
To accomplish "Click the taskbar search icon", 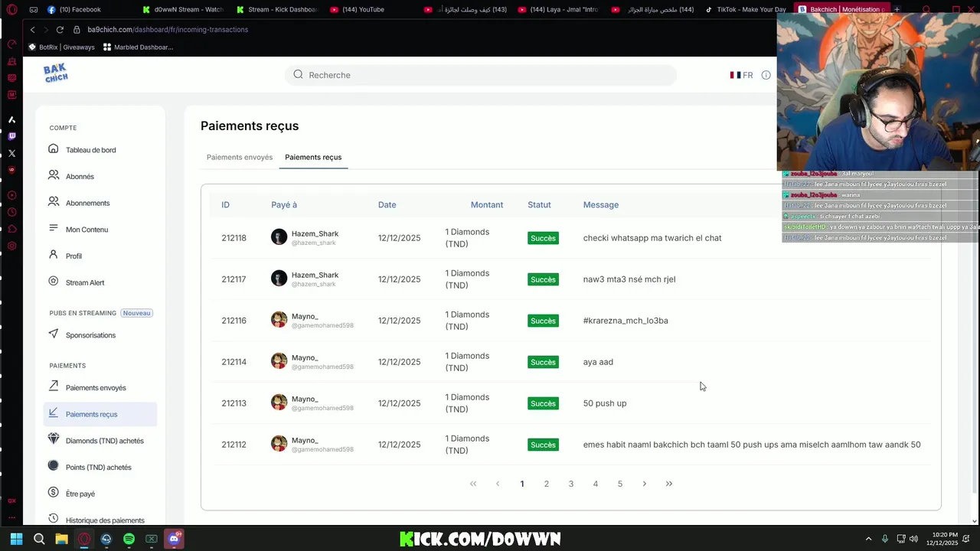I will (x=39, y=539).
